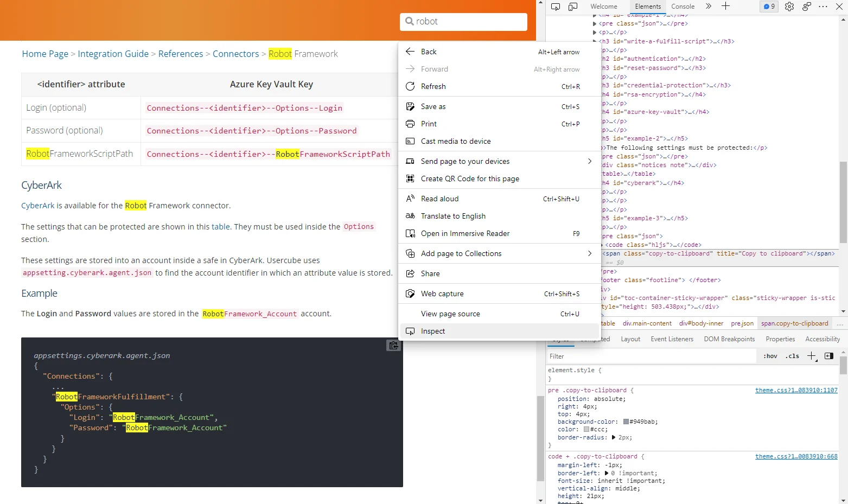The height and width of the screenshot is (504, 848).
Task: Toggle device emulation icon in DevTools
Action: point(573,7)
